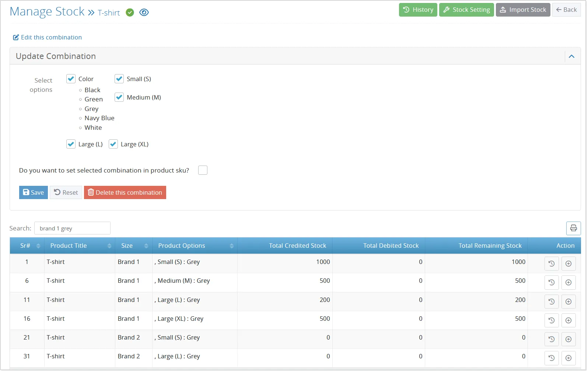588x372 pixels.
Task: Uncheck the Large (XL) checkbox
Action: (113, 144)
